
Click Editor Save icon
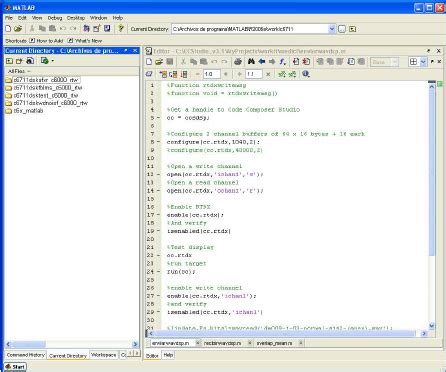(x=169, y=62)
